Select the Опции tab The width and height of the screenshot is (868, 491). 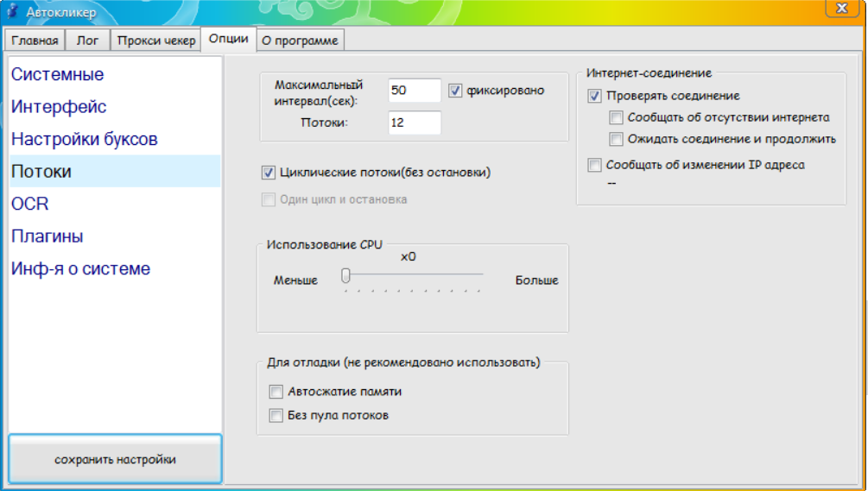(x=228, y=39)
